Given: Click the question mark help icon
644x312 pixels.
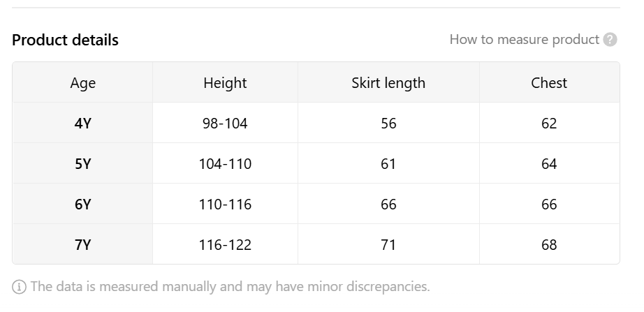Looking at the screenshot, I should 610,40.
